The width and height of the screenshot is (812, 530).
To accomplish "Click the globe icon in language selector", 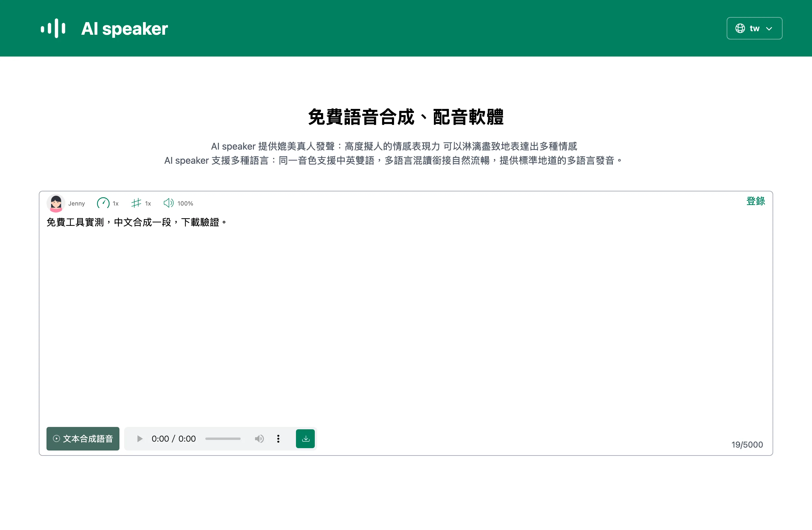I will pyautogui.click(x=740, y=28).
